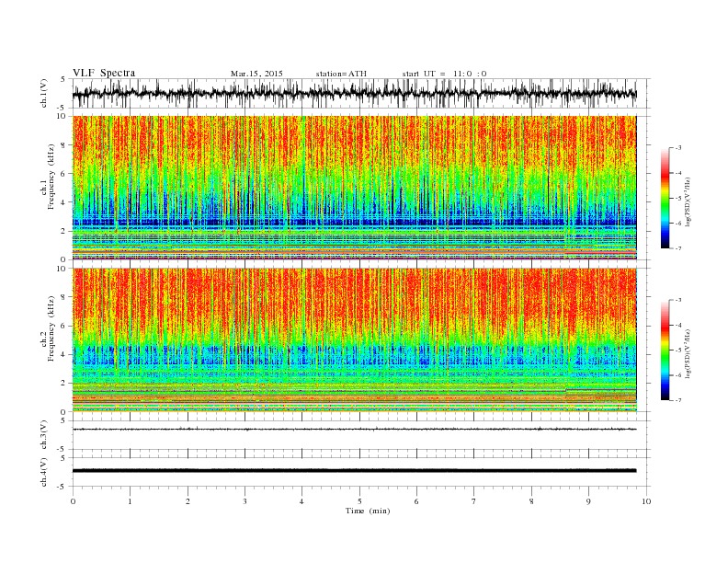Viewport: 728px width, 563px height.
Task: Click the "station=ATH" header label
Action: coord(341,74)
